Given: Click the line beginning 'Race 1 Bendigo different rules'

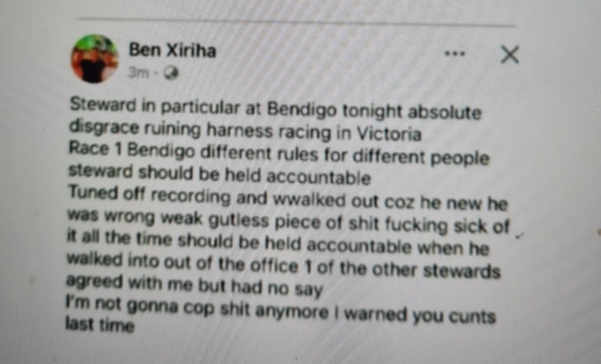Looking at the screenshot, I should [279, 153].
